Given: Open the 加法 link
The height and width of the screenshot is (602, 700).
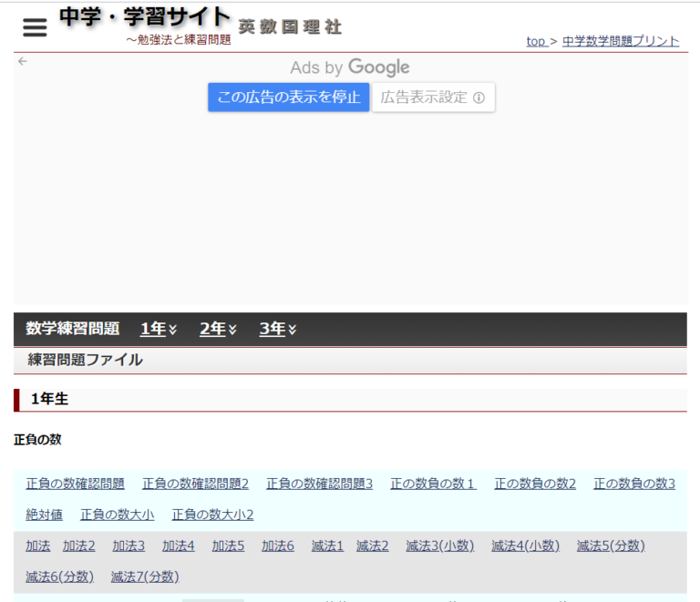Looking at the screenshot, I should pyautogui.click(x=38, y=546).
